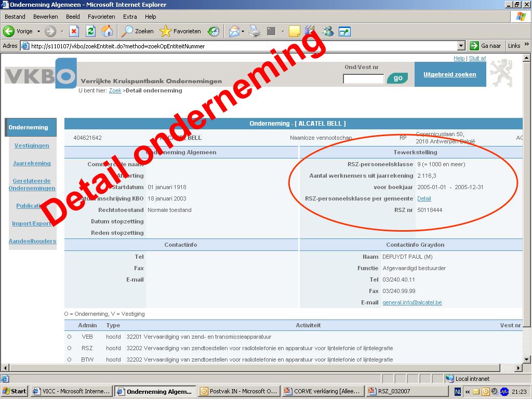Click the Zoeken magnifier button
The image size is (532, 399).
(137, 31)
